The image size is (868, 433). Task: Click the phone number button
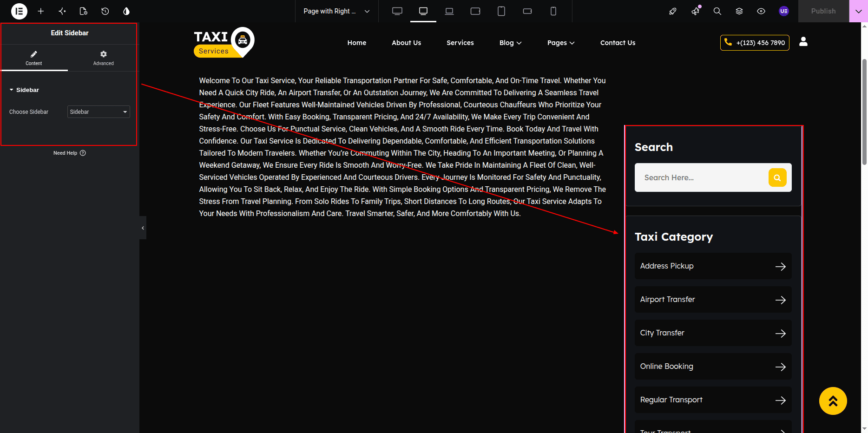click(x=755, y=43)
